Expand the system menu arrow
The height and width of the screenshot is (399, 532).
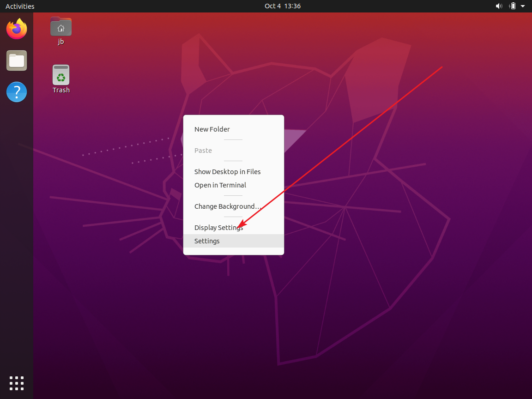click(x=523, y=6)
